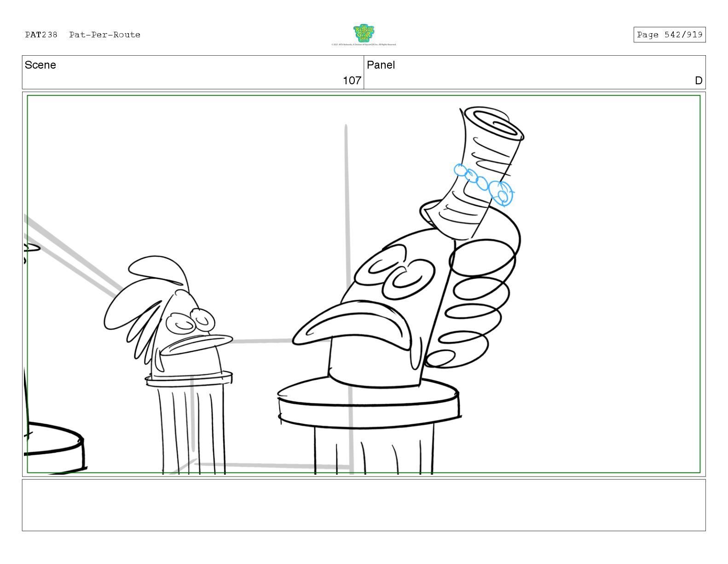
Task: Click the empty dialogue notes box
Action: pos(364,505)
